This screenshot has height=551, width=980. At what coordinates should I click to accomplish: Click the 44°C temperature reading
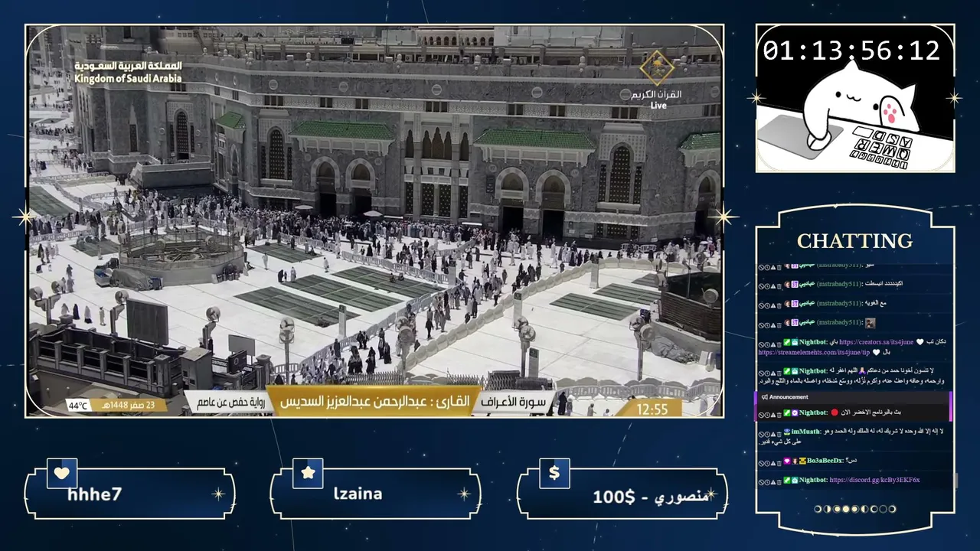78,406
